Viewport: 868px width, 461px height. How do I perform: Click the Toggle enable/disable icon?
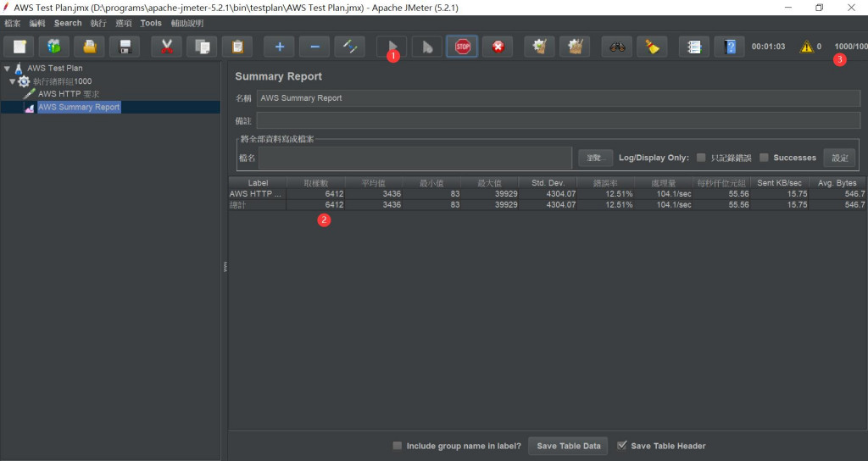click(x=350, y=47)
